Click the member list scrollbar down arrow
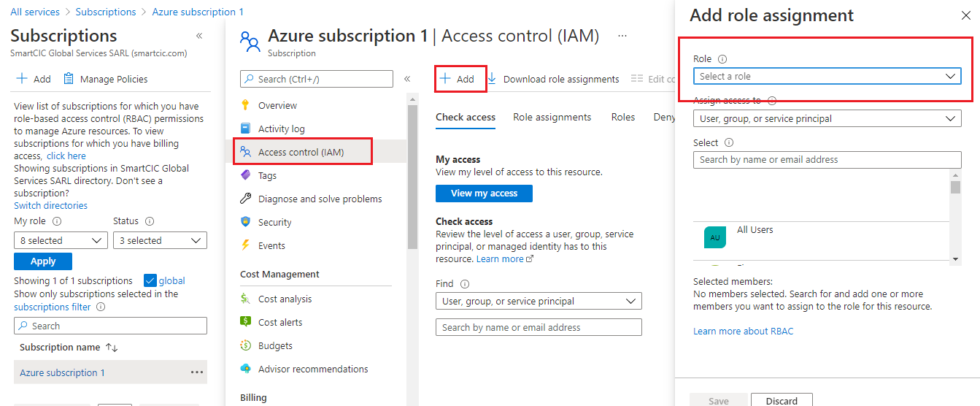 (955, 259)
